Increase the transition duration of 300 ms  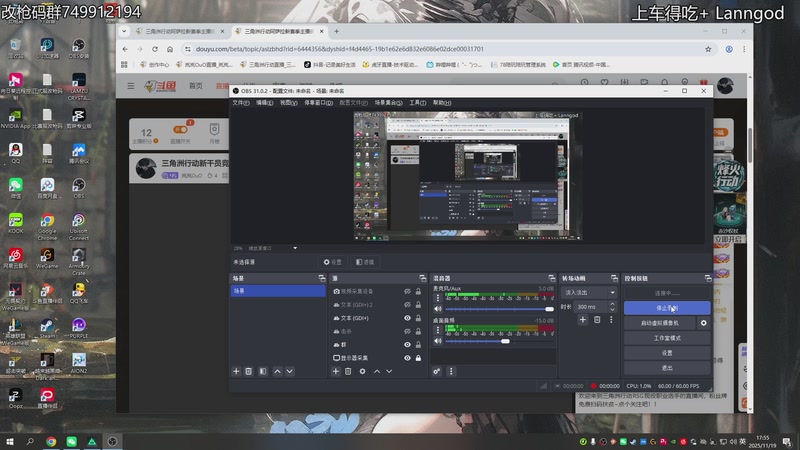click(x=612, y=304)
